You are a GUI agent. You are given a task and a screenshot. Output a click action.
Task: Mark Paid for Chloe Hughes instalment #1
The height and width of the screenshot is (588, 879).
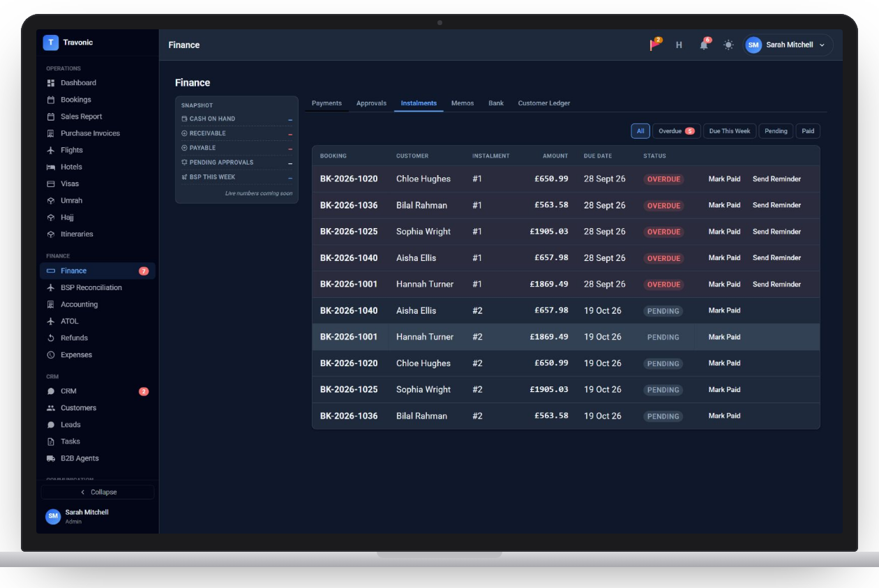[x=724, y=179]
